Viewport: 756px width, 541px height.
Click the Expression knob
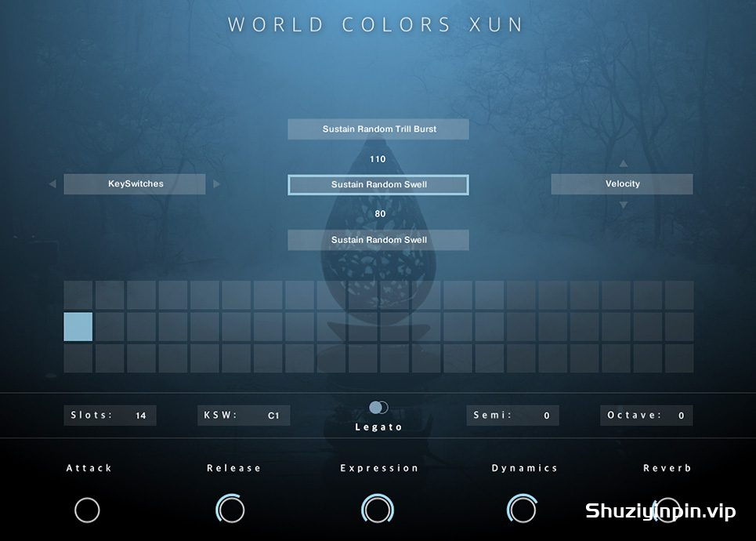pos(378,509)
